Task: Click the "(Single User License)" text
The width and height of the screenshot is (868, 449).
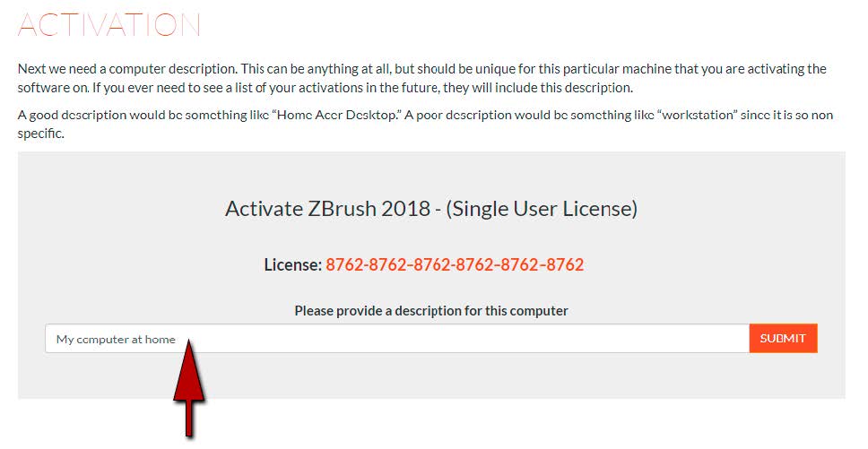Action: pos(542,209)
